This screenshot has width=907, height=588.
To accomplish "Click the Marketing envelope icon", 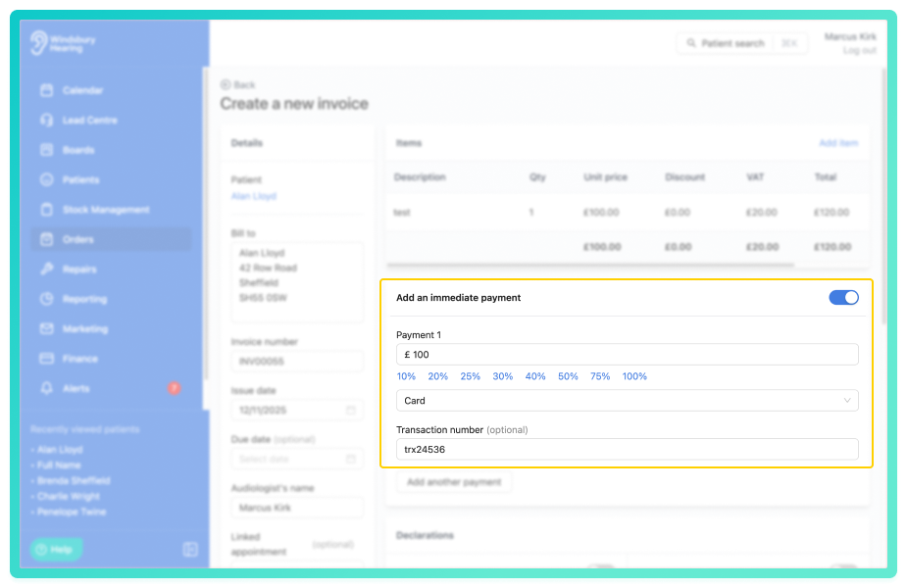I will click(x=47, y=329).
